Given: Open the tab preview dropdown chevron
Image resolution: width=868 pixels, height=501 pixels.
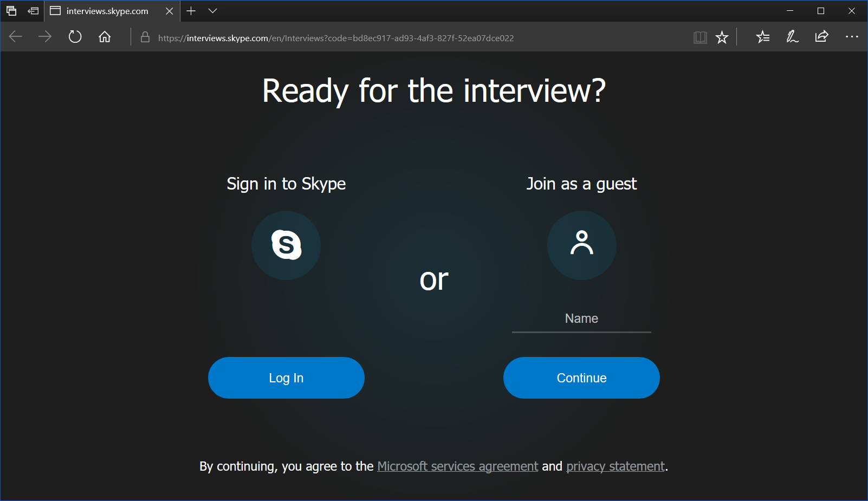Looking at the screenshot, I should [212, 11].
